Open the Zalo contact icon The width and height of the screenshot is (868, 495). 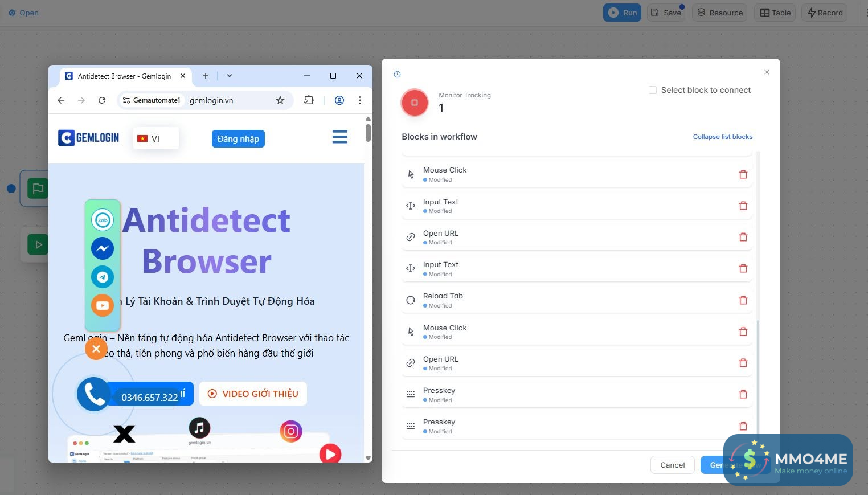[103, 220]
